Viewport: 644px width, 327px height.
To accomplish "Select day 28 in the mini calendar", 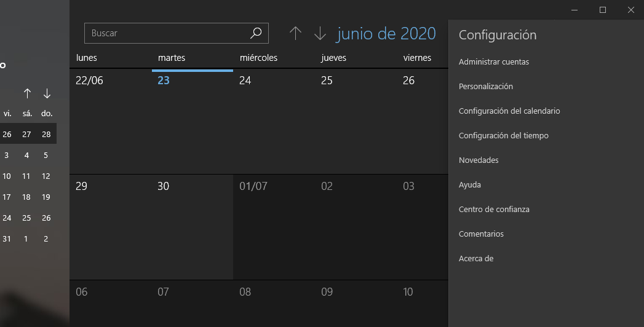I will click(46, 134).
